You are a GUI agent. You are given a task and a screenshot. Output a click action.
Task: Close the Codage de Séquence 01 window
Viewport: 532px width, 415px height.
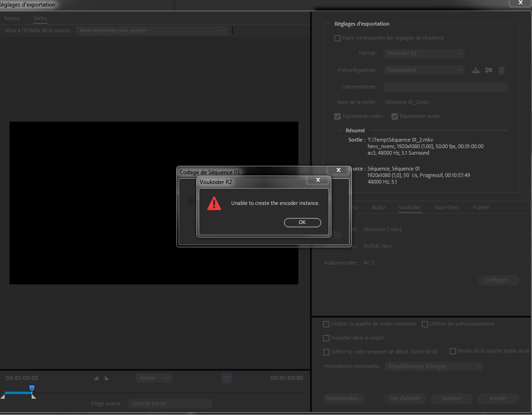click(338, 170)
